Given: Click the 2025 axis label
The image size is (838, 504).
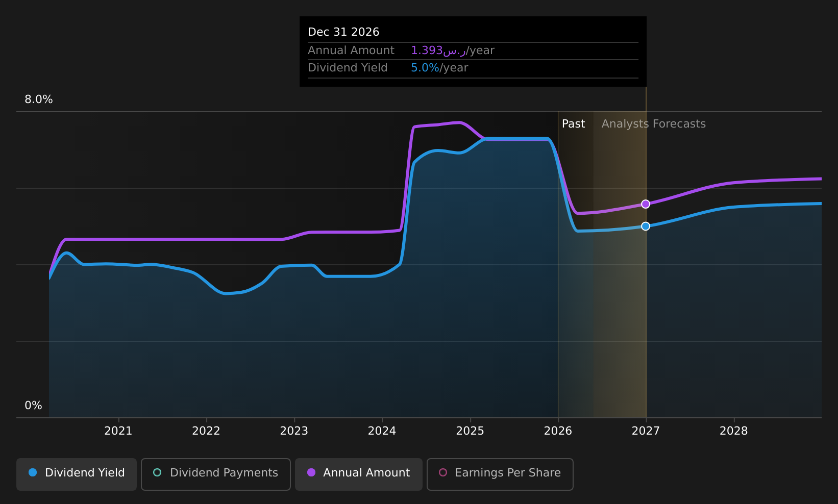Looking at the screenshot, I should point(470,431).
